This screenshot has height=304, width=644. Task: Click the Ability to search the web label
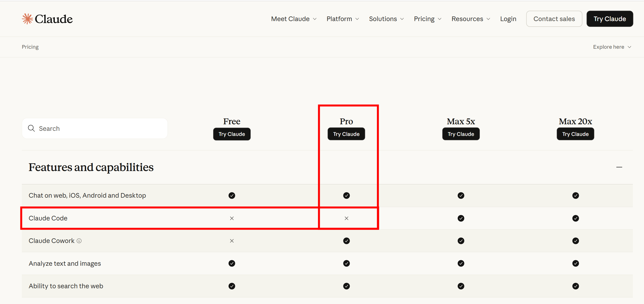pos(66,286)
